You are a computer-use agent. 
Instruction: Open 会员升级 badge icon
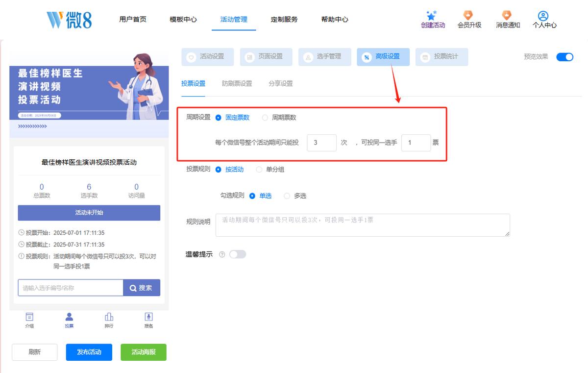[x=468, y=16]
